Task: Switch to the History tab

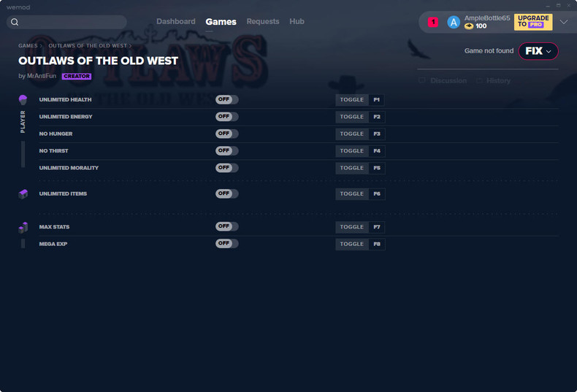Action: 498,80
